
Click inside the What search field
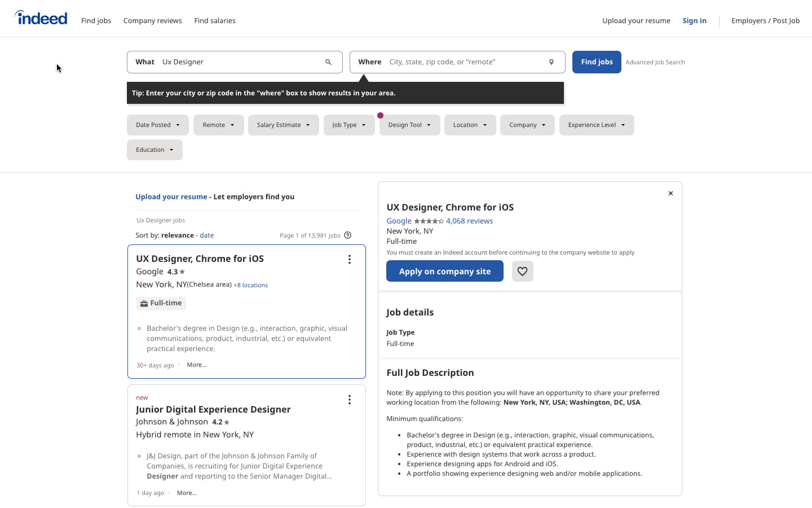(x=237, y=62)
